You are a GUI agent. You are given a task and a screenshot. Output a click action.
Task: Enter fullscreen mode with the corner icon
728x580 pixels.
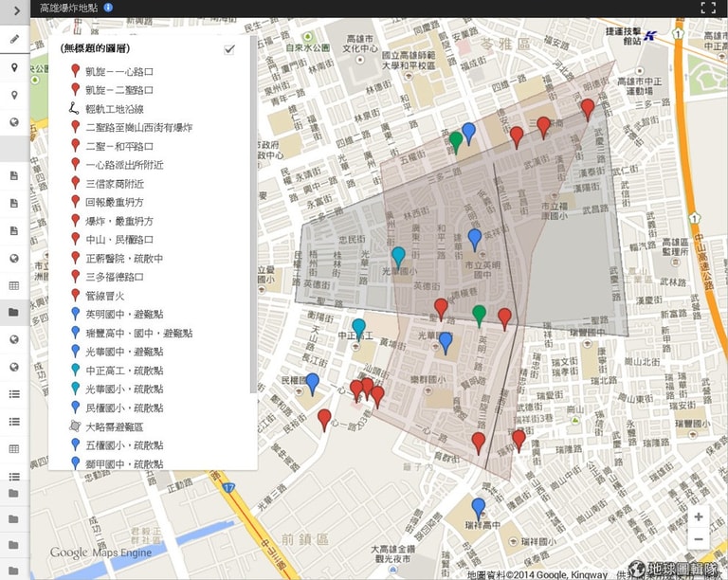point(707,8)
